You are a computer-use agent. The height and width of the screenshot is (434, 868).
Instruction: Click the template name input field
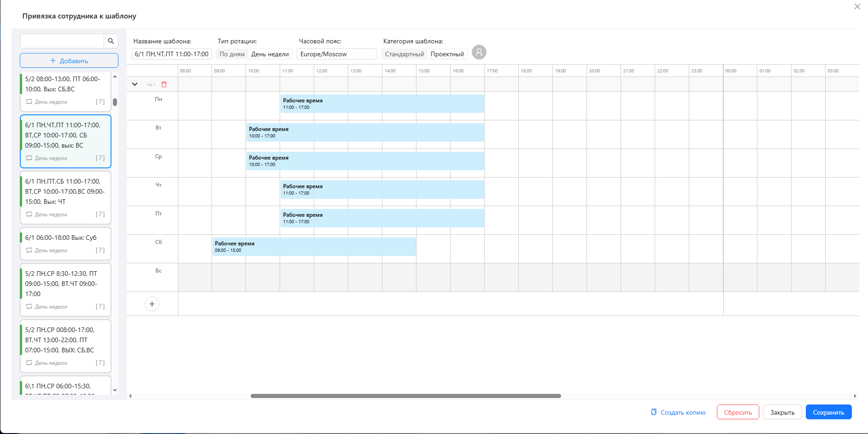pyautogui.click(x=171, y=54)
